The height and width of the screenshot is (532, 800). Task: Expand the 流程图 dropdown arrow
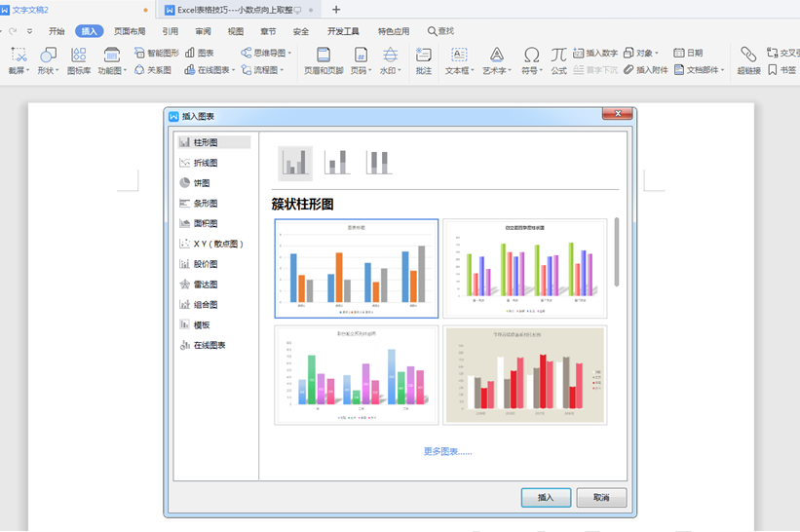282,70
